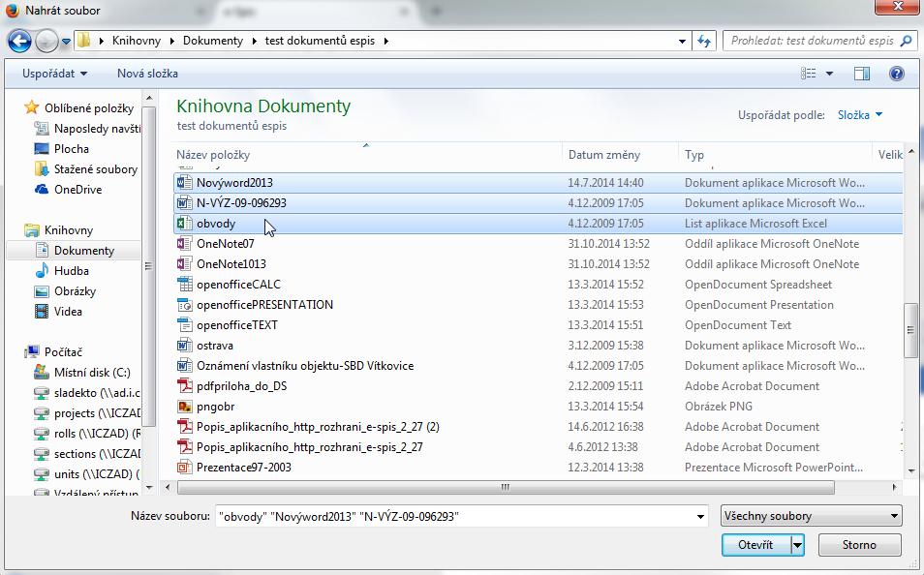Click the help question mark icon
This screenshot has width=924, height=575.
click(x=897, y=73)
